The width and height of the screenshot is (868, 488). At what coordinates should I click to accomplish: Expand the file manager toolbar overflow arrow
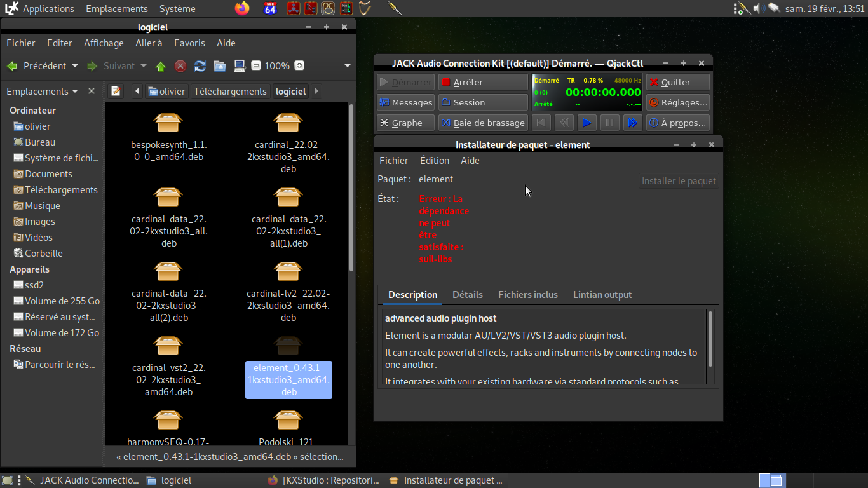[348, 66]
